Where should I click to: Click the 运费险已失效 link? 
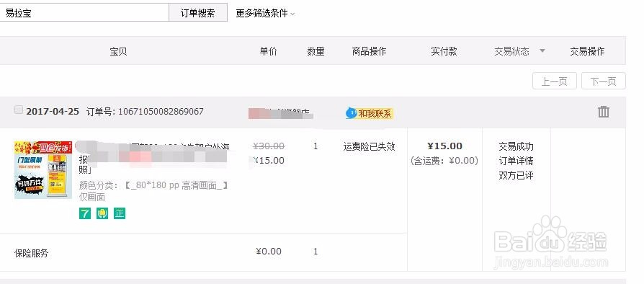[x=370, y=146]
